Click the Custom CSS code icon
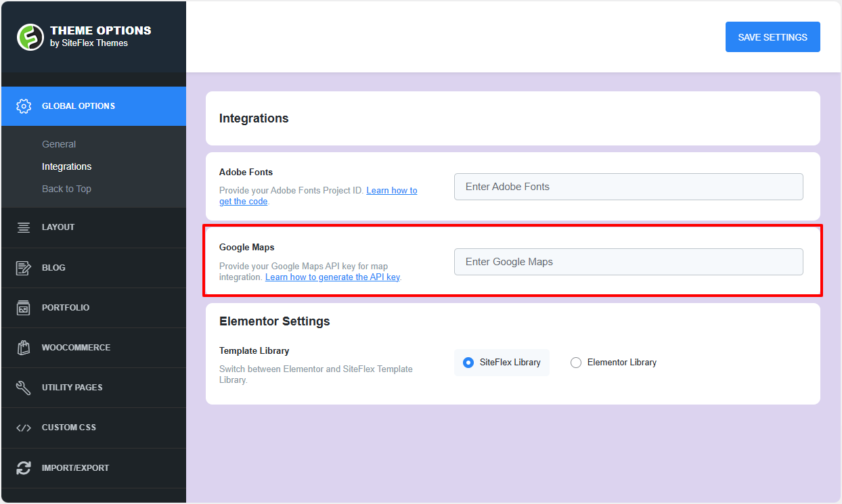Image resolution: width=842 pixels, height=504 pixels. (24, 428)
